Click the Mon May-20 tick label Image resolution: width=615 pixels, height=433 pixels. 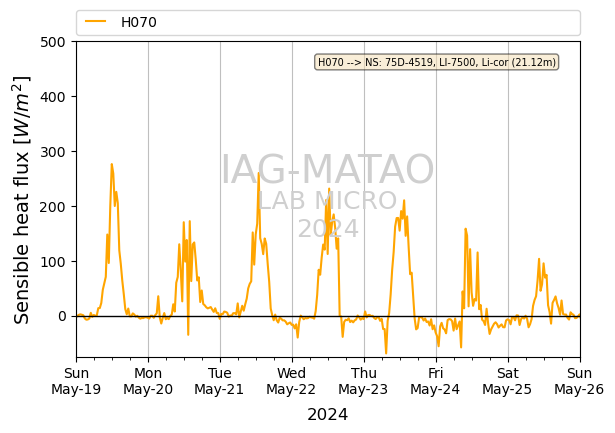(x=148, y=381)
